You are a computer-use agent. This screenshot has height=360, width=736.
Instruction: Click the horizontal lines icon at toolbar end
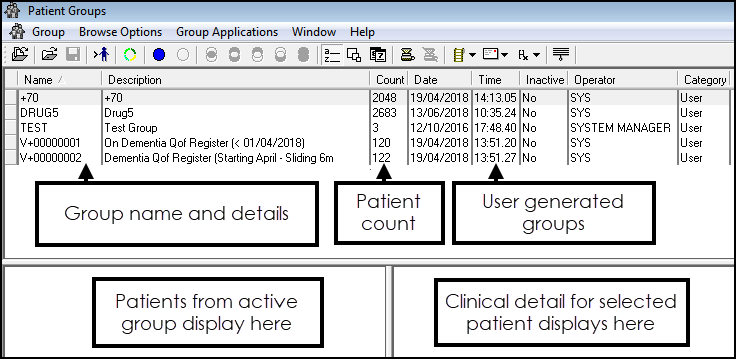click(560, 55)
